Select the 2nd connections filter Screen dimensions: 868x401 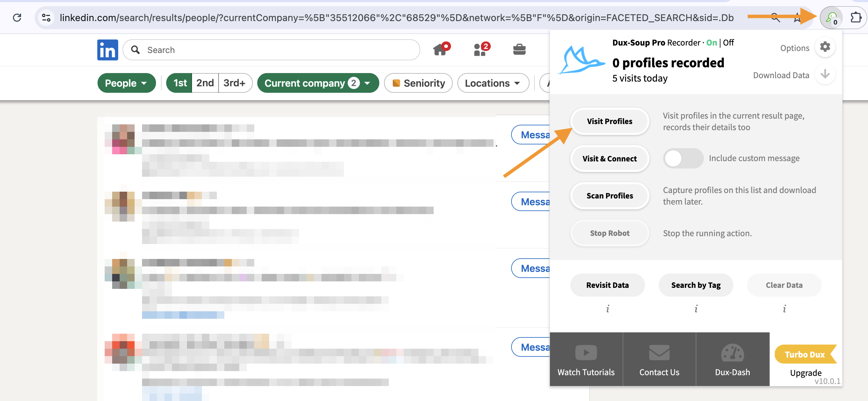(205, 83)
